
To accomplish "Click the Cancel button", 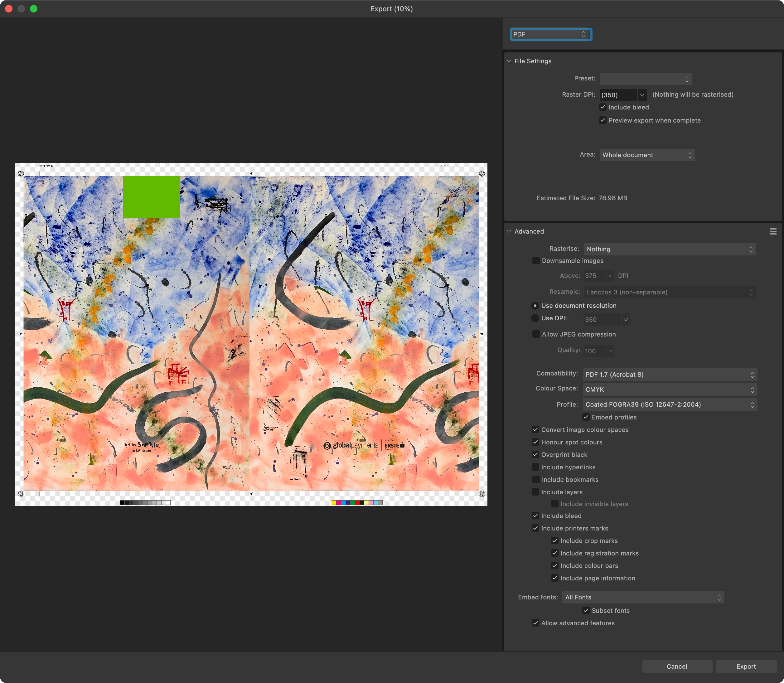I will point(677,666).
